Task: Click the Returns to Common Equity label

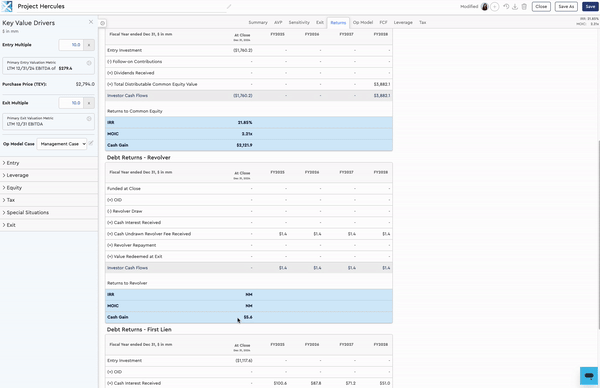Action: (135, 111)
